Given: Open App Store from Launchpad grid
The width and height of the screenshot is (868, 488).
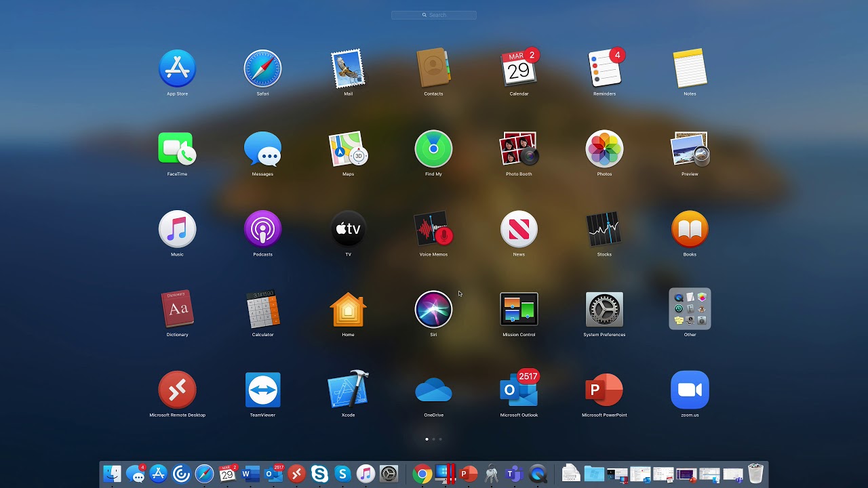Looking at the screenshot, I should click(x=177, y=68).
